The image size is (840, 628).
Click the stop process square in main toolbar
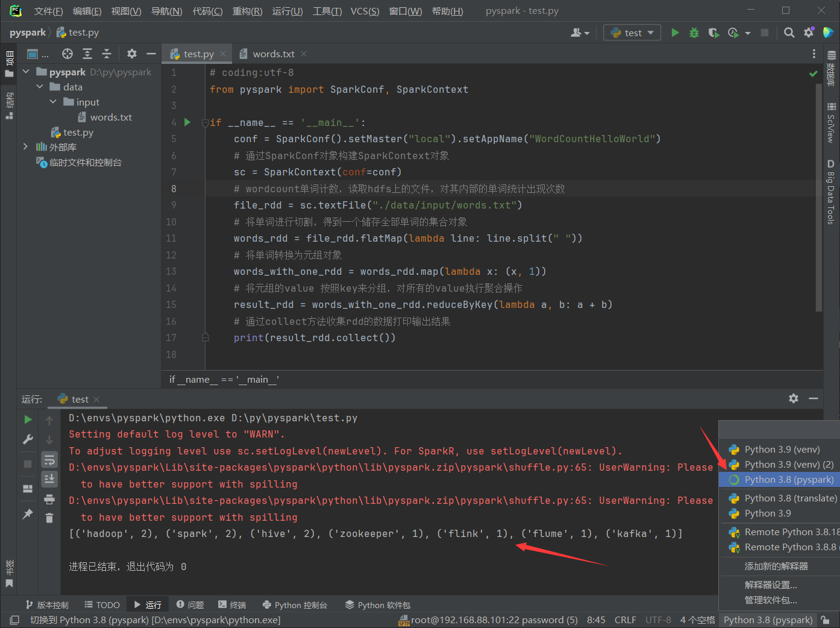coord(765,33)
